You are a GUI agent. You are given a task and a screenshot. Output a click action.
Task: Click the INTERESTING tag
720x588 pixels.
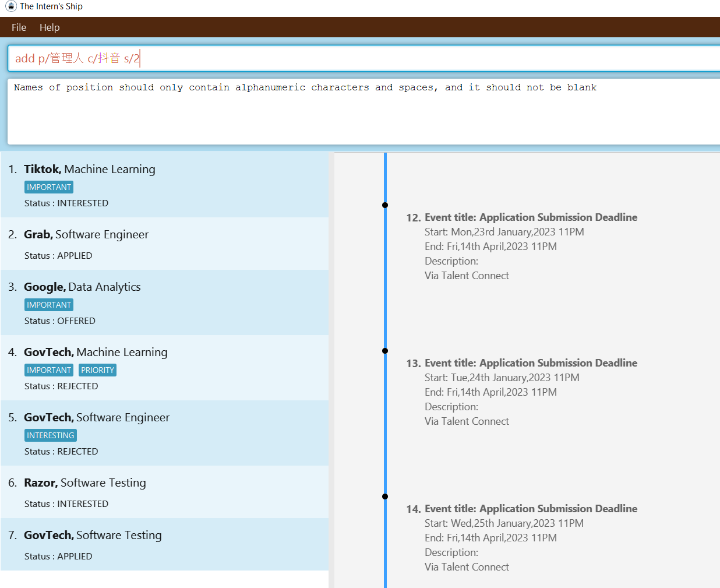coord(51,435)
